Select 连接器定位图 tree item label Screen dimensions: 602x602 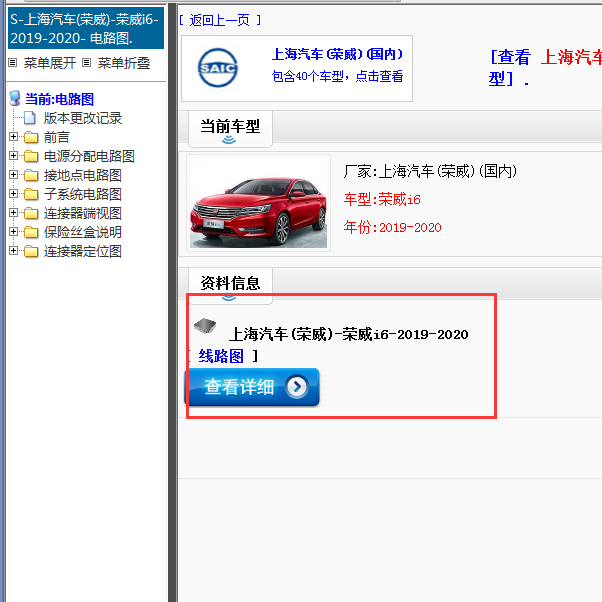pos(83,251)
